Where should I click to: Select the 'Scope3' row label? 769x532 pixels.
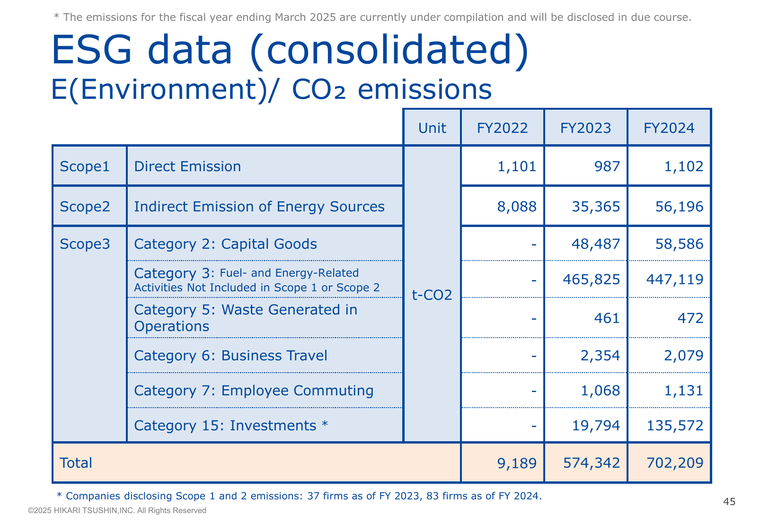[85, 244]
